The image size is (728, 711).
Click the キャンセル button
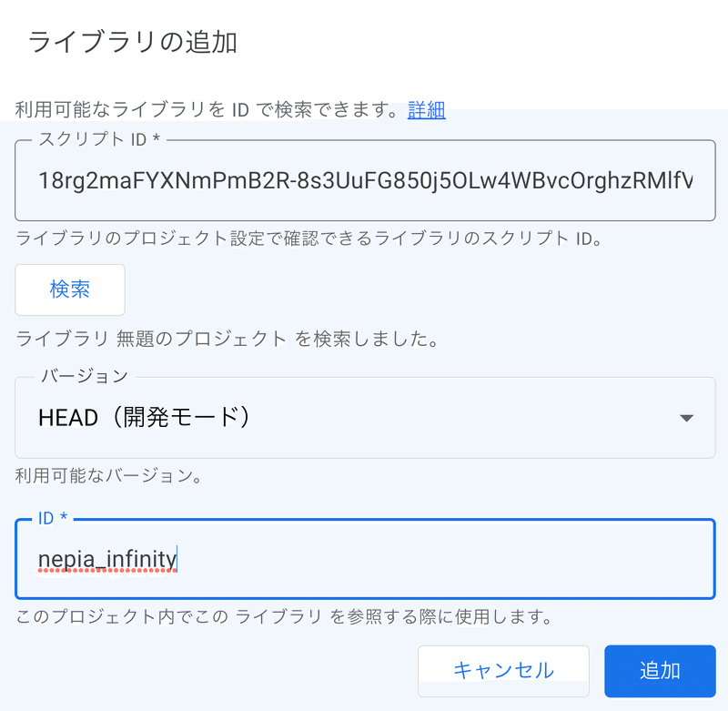pos(503,671)
